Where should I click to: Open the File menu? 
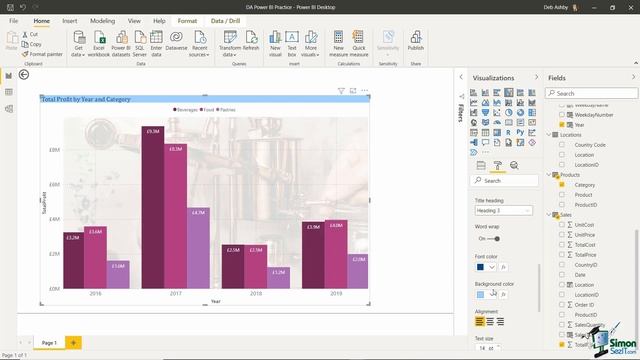click(13, 21)
